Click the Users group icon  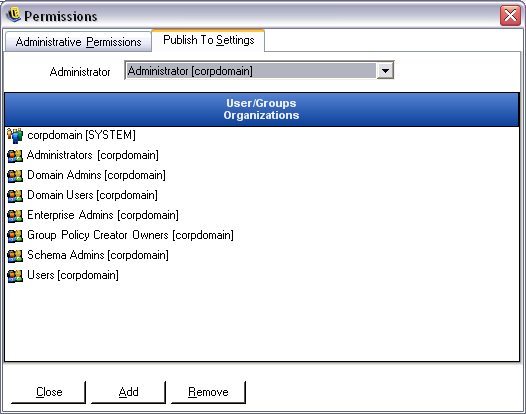(x=15, y=276)
